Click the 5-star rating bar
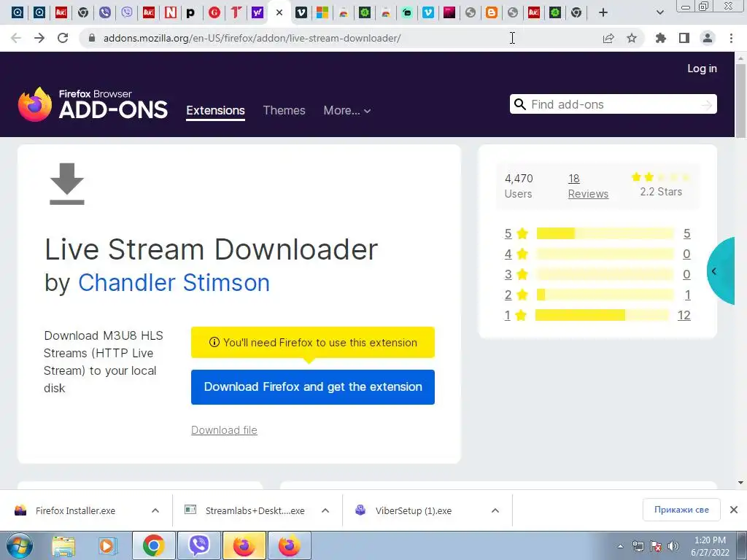 pyautogui.click(x=605, y=233)
